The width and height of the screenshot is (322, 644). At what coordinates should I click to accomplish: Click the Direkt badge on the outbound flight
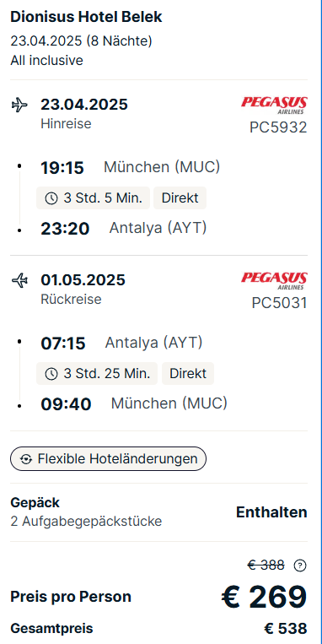(180, 198)
